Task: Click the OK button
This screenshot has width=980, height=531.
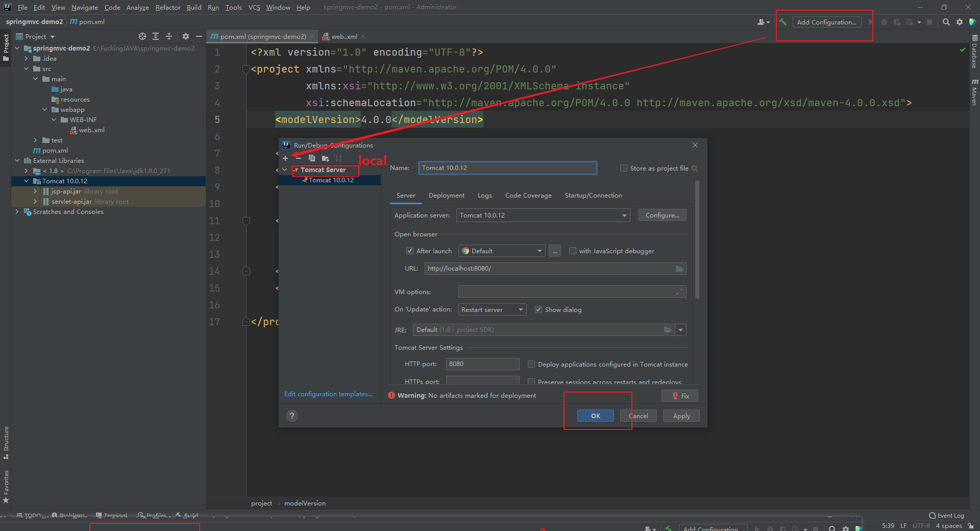Action: pos(596,416)
